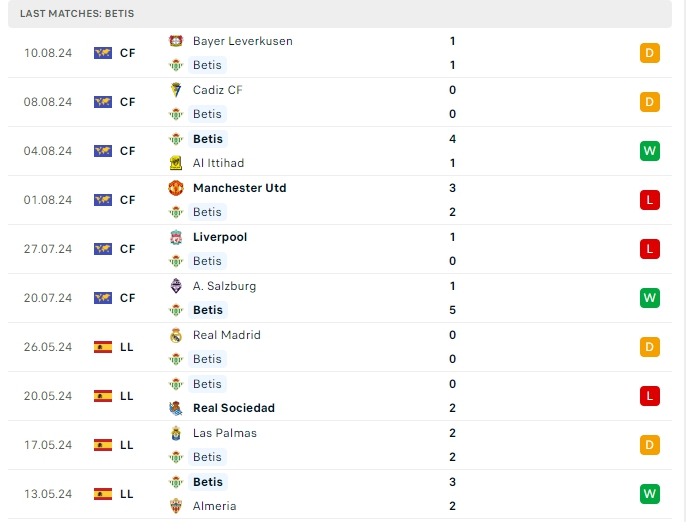Click the Liverpool club crest
The height and width of the screenshot is (522, 686).
(176, 237)
